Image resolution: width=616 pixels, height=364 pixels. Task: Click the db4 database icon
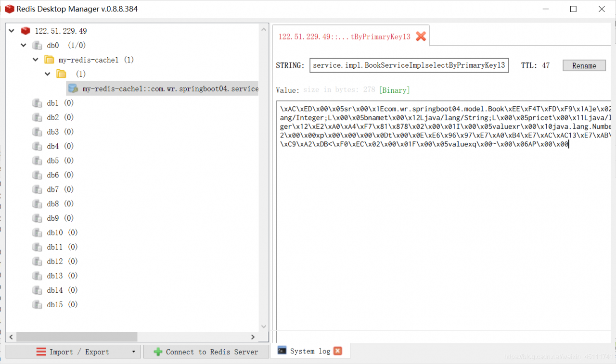pos(38,146)
